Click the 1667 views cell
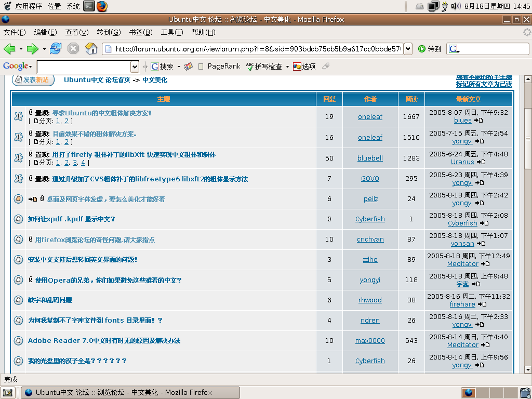Image resolution: width=532 pixels, height=399 pixels. pos(411,117)
